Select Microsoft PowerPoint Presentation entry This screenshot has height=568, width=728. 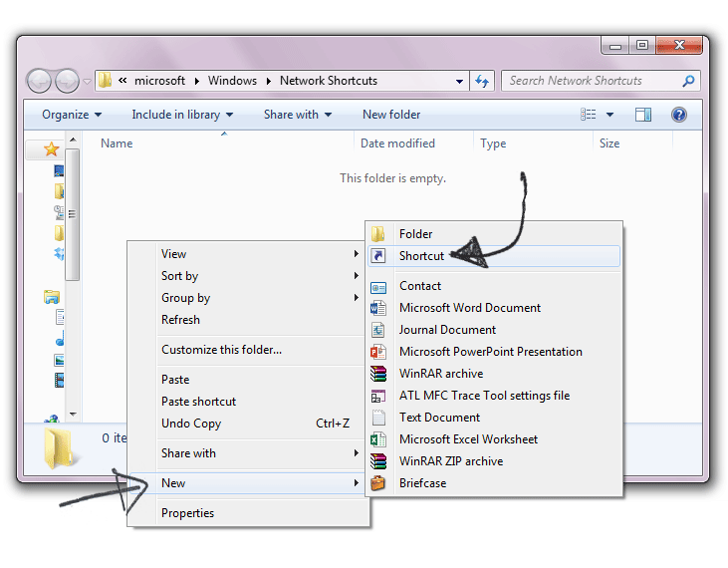[495, 352]
